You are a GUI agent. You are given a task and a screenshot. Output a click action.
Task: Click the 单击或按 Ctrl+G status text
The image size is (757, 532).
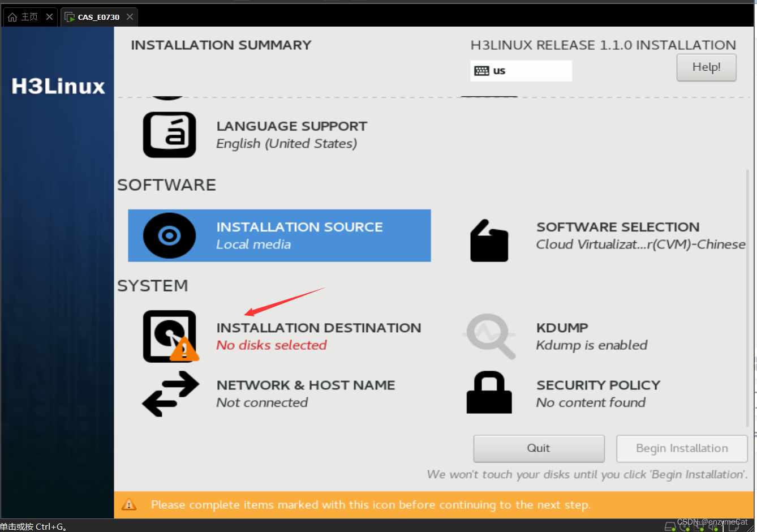pyautogui.click(x=33, y=527)
